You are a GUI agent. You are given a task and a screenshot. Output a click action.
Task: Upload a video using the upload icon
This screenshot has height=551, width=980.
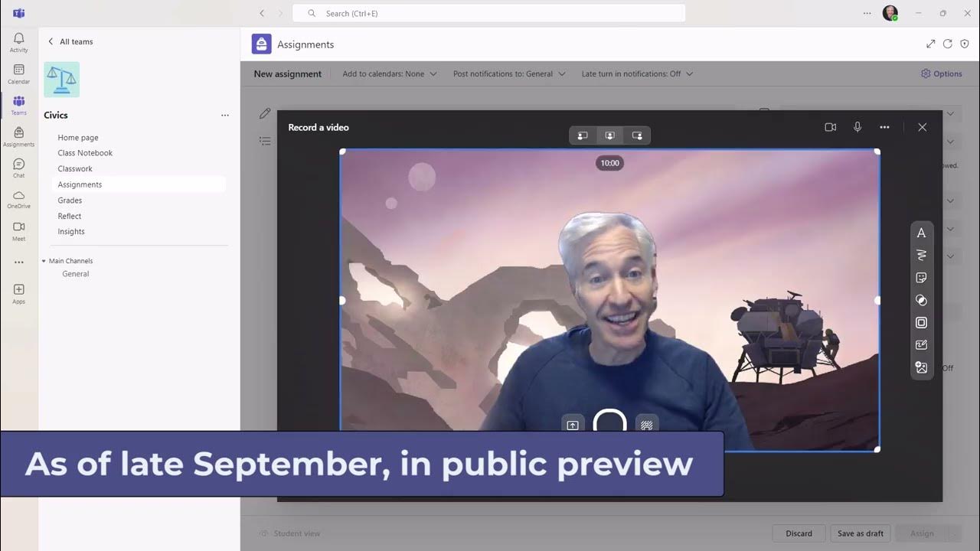tap(573, 425)
